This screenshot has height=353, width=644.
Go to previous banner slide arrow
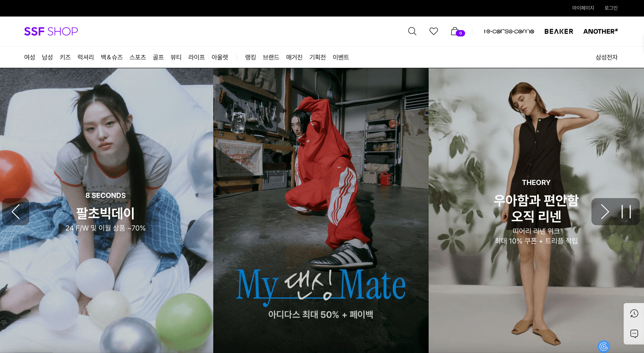pos(16,212)
